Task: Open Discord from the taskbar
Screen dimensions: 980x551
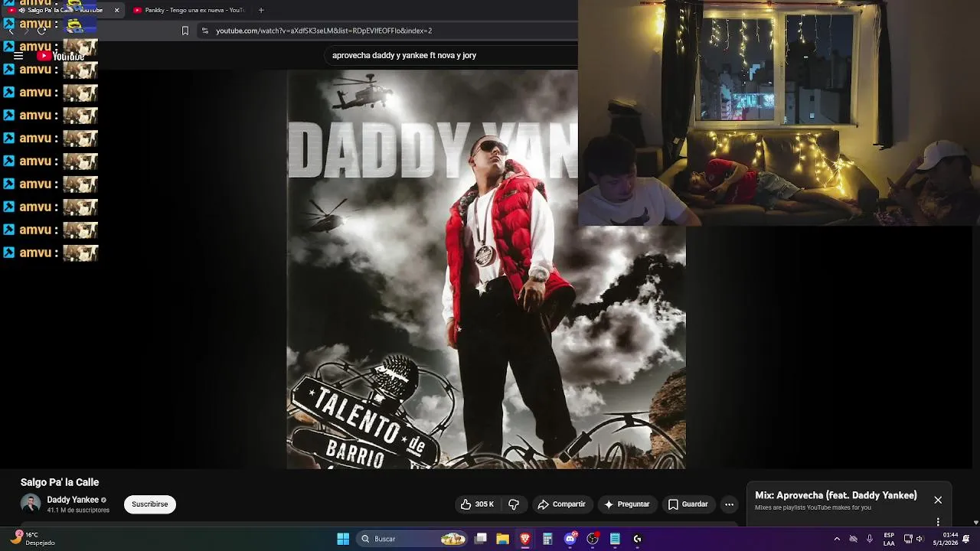Action: [x=570, y=539]
